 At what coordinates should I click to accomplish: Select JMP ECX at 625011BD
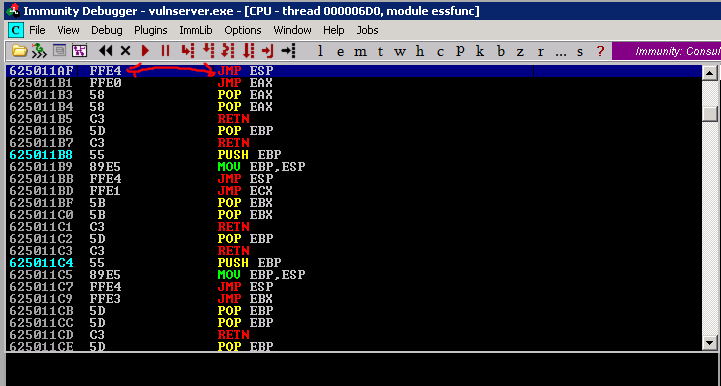[x=245, y=190]
